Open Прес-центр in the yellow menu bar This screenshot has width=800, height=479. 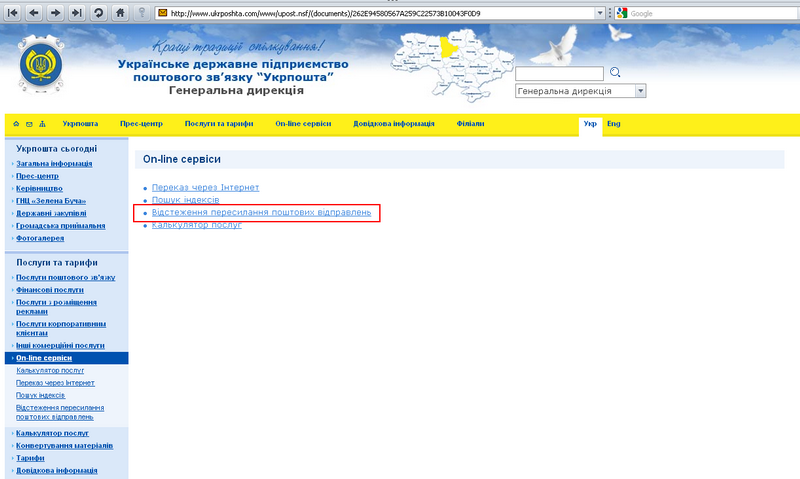click(141, 124)
